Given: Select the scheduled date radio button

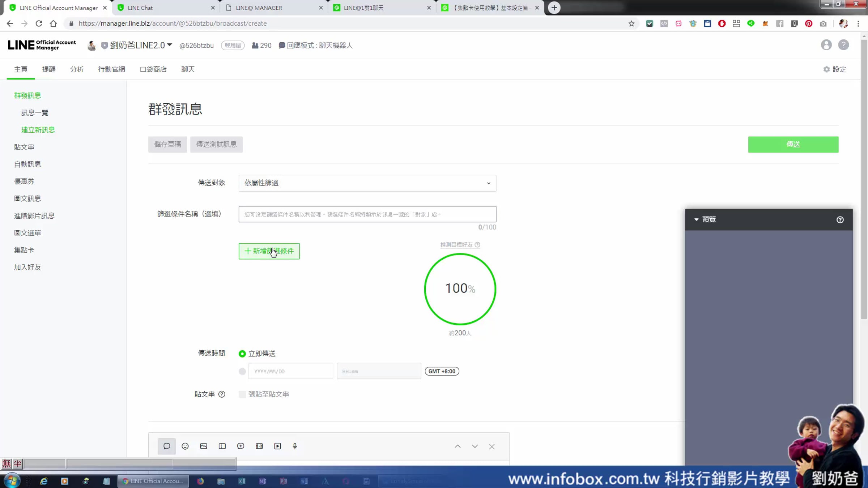Looking at the screenshot, I should pos(242,371).
